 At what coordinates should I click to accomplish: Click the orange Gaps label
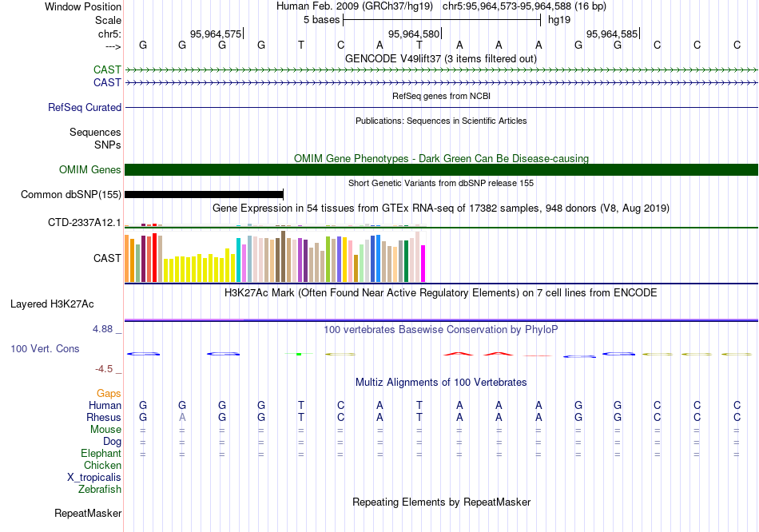coord(109,394)
